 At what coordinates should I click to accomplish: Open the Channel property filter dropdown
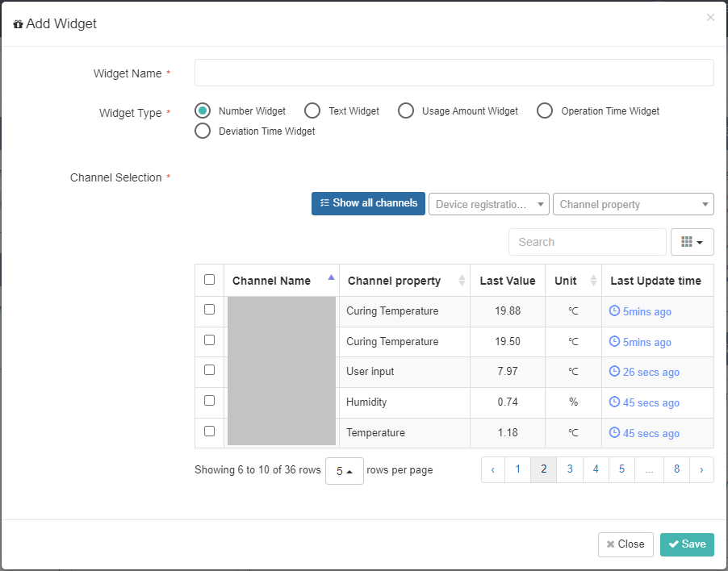point(634,204)
